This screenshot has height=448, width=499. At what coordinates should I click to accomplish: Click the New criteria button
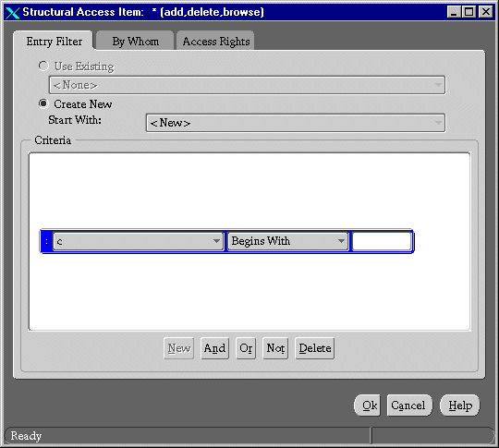[x=179, y=348]
